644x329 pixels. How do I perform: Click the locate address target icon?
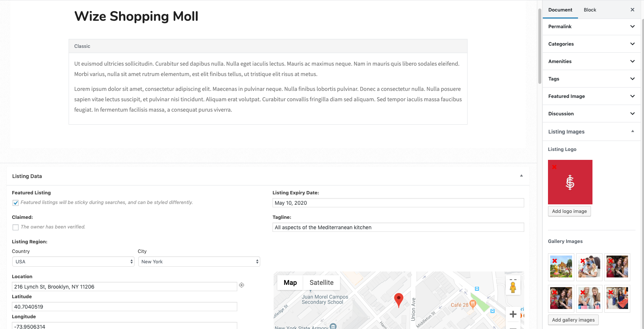241,285
